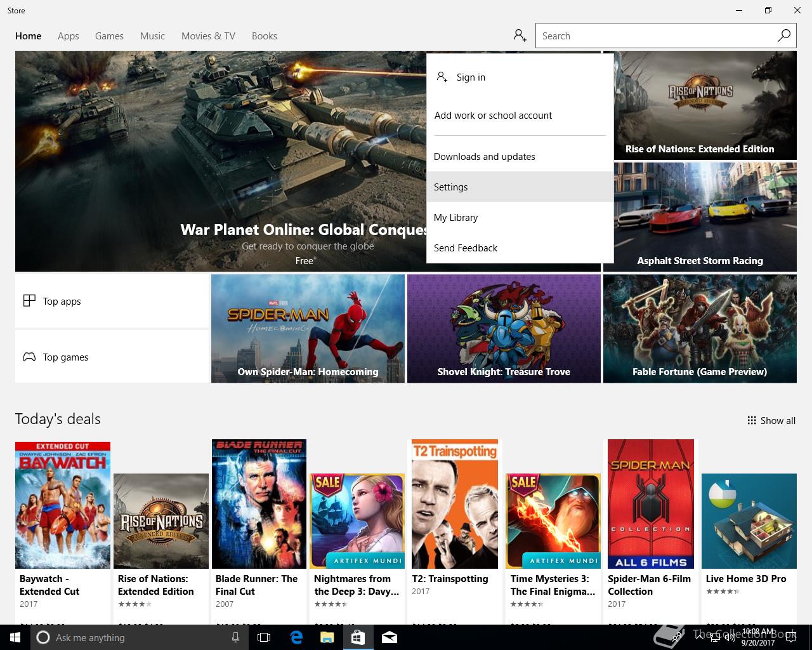812x650 pixels.
Task: Open T2 Trainspotting poster
Action: point(455,504)
